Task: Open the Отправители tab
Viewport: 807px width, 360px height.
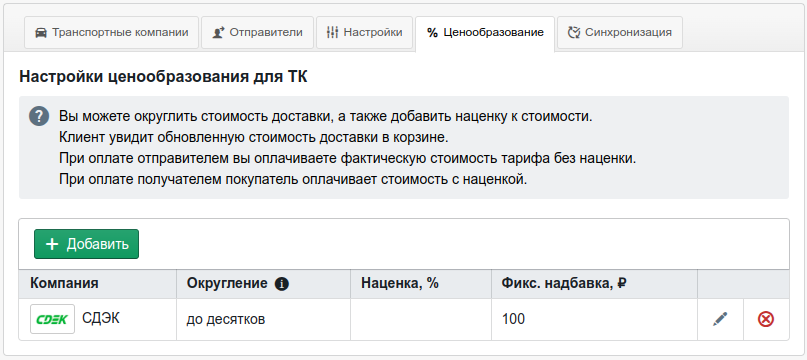Action: click(x=257, y=32)
